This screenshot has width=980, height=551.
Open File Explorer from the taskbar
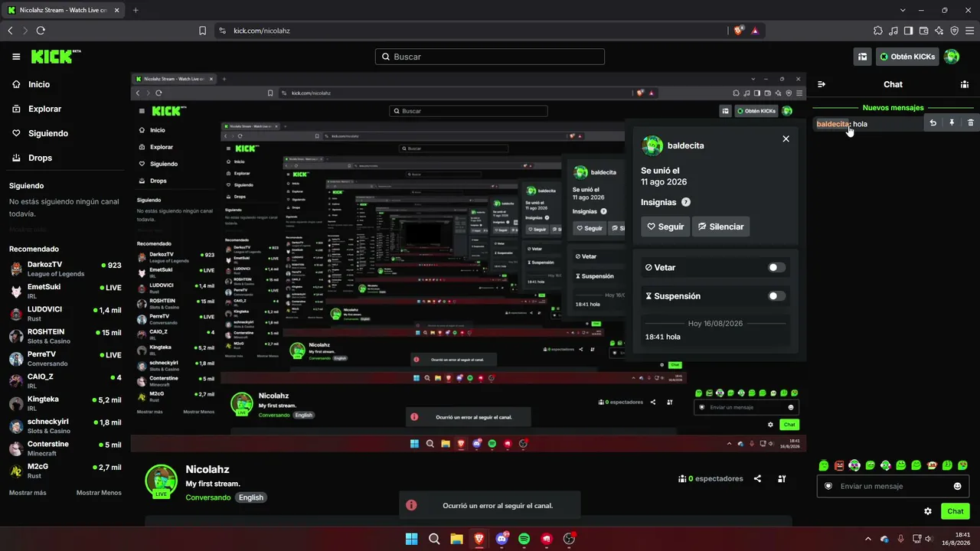pyautogui.click(x=456, y=539)
